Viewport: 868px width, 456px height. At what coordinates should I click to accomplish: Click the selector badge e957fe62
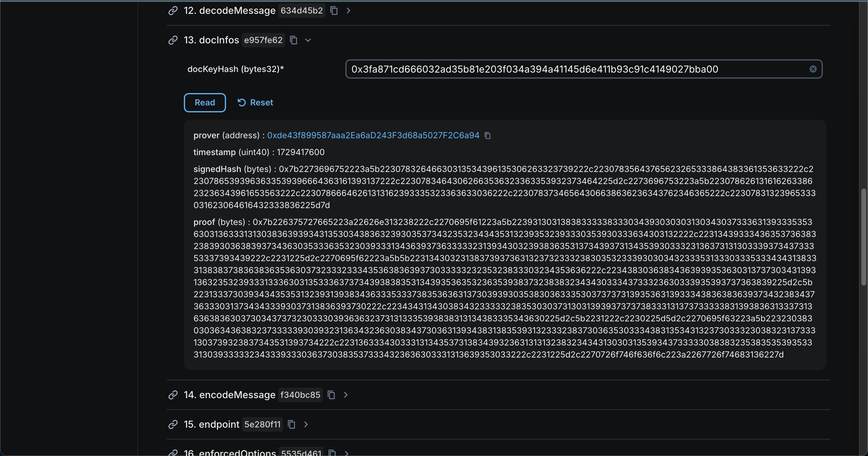263,40
